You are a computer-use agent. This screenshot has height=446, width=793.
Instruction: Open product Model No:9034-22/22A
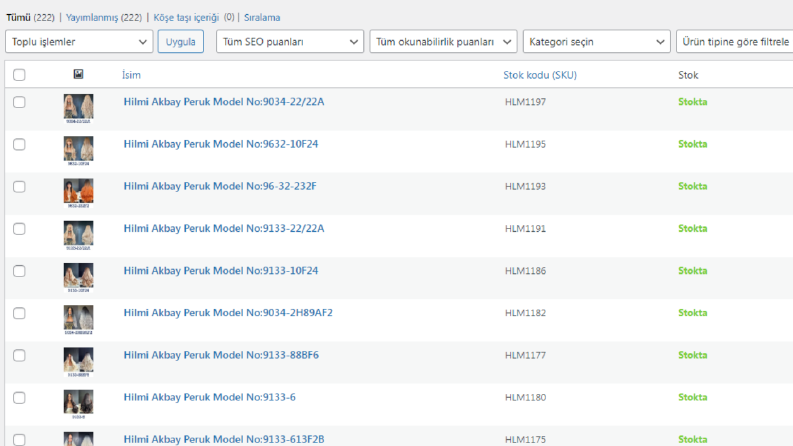point(224,102)
